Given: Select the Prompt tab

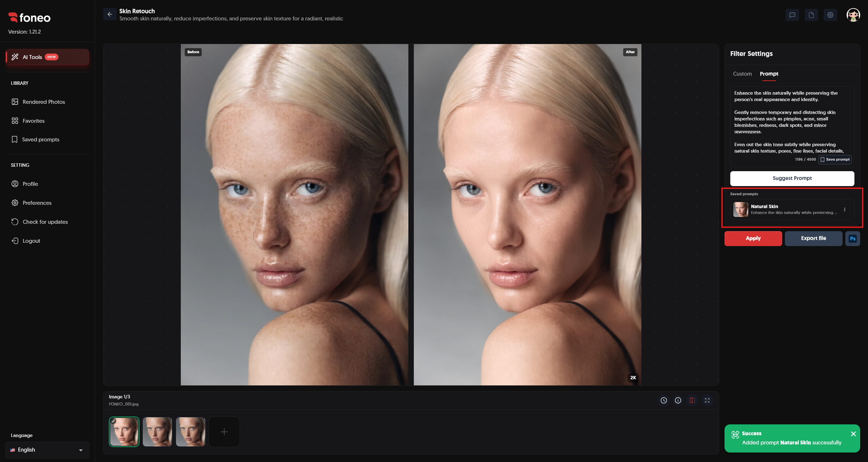Looking at the screenshot, I should tap(769, 74).
